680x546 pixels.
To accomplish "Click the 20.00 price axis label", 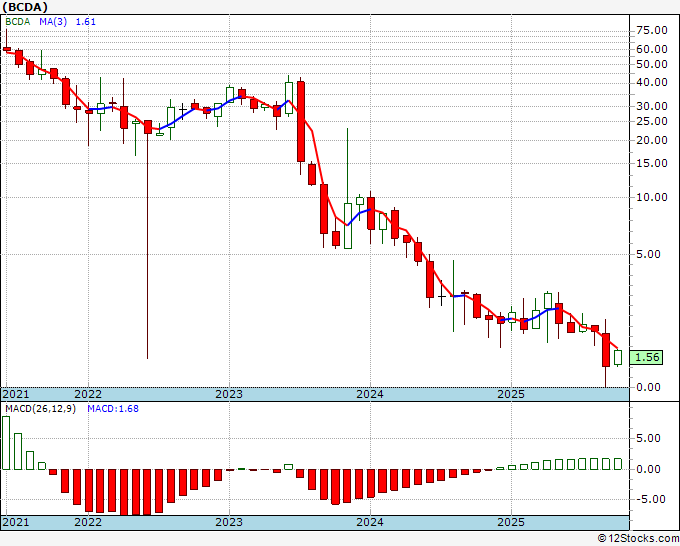I will 652,140.
